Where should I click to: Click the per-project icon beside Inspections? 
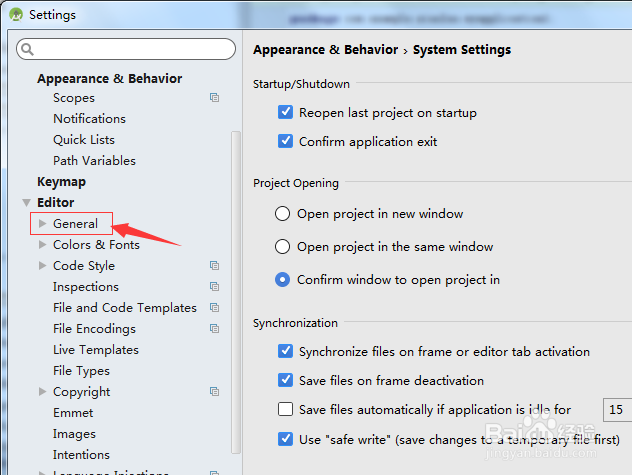[214, 287]
